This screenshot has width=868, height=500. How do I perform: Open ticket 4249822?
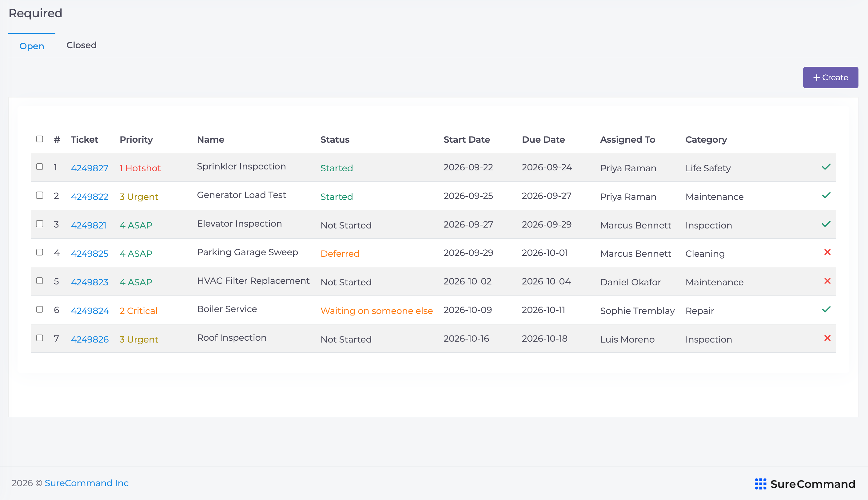pos(90,196)
